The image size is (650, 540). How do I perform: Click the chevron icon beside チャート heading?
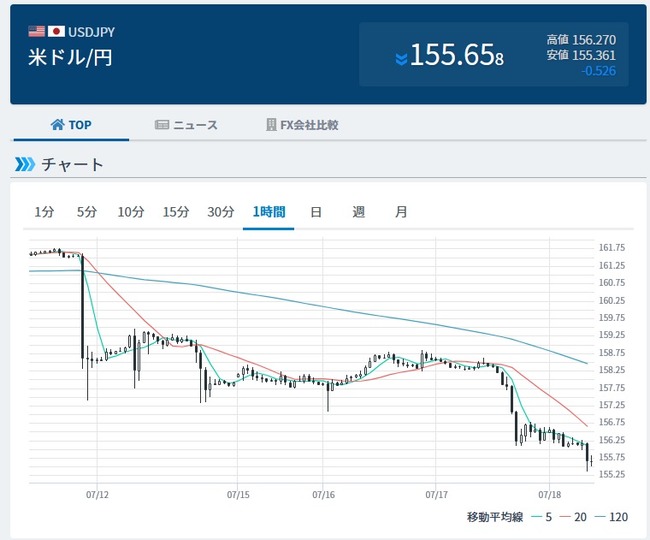pos(24,164)
